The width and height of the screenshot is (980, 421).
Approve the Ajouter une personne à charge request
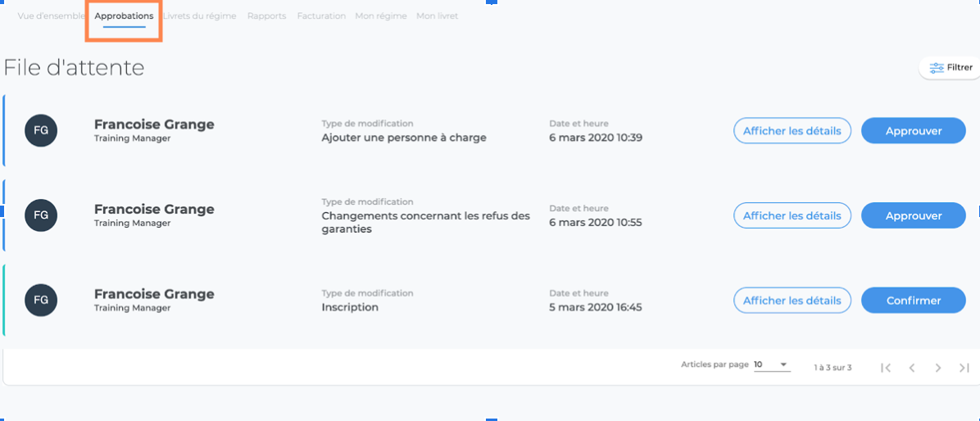pyautogui.click(x=914, y=131)
